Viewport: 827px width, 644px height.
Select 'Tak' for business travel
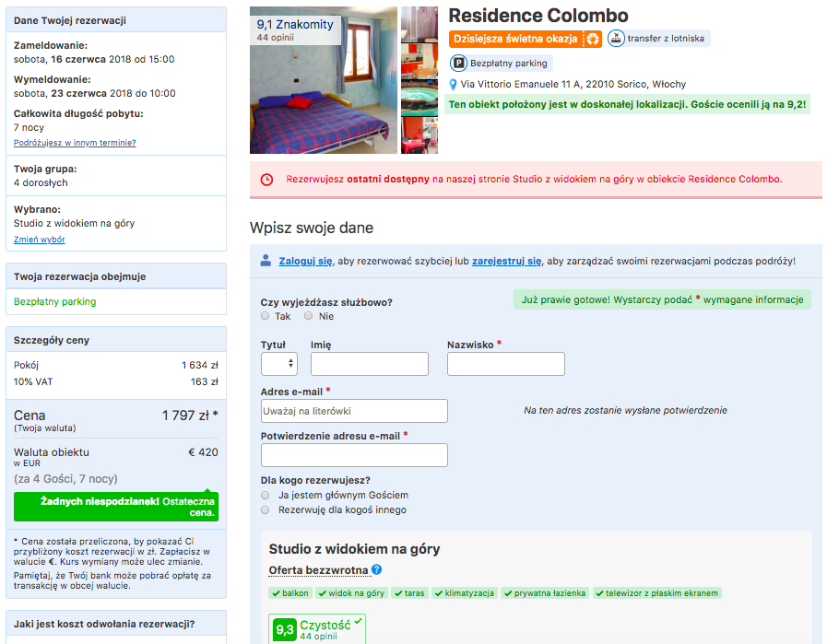tap(266, 316)
